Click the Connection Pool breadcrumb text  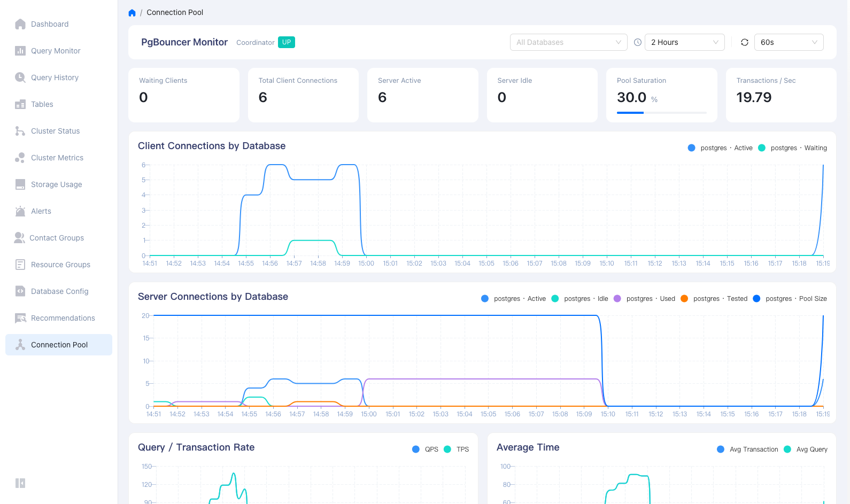tap(175, 12)
